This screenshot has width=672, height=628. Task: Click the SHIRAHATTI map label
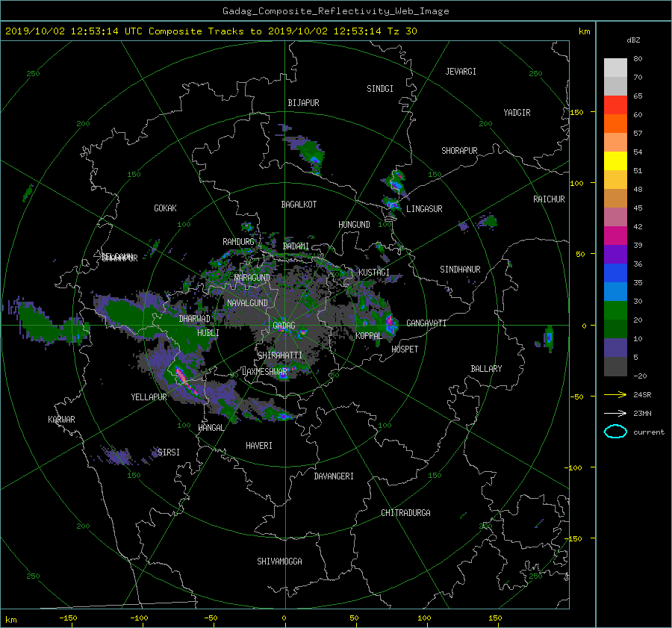pos(280,355)
